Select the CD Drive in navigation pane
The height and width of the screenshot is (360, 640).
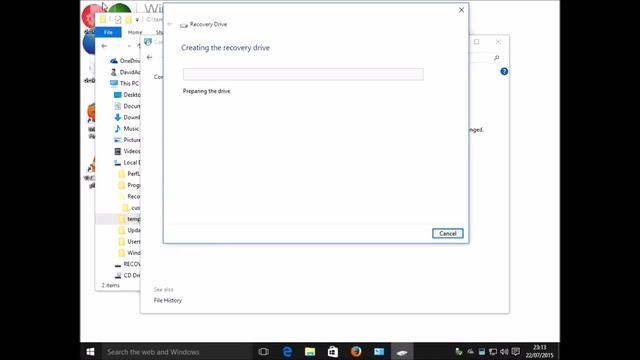click(127, 276)
